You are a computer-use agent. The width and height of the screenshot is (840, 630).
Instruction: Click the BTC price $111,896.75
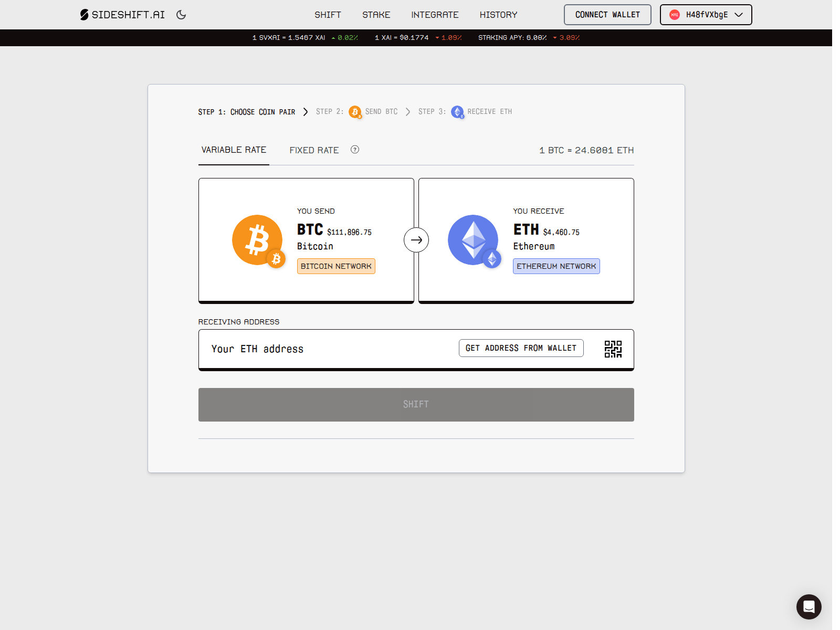pyautogui.click(x=349, y=232)
